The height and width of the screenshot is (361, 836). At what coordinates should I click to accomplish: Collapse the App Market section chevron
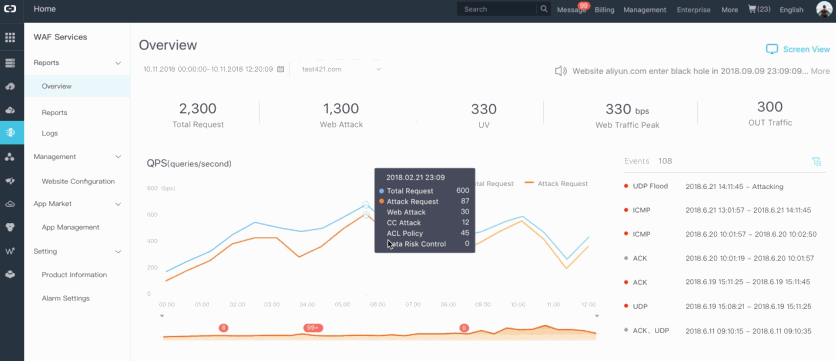click(x=118, y=204)
